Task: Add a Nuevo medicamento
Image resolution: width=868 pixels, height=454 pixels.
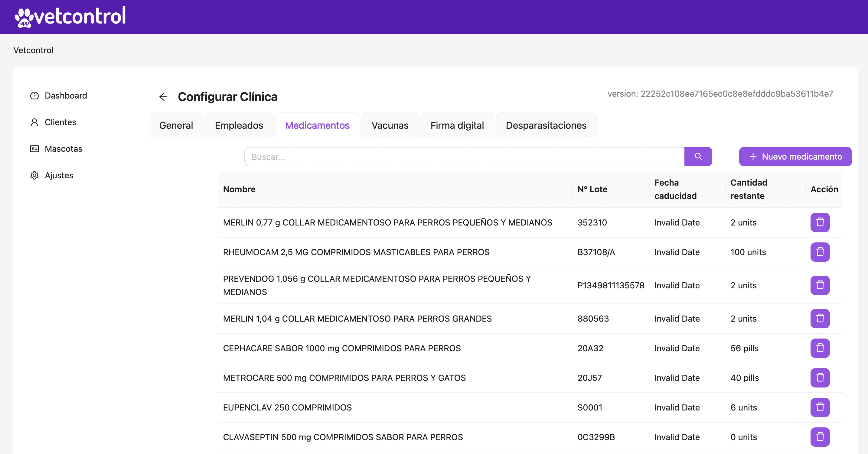Action: [795, 157]
